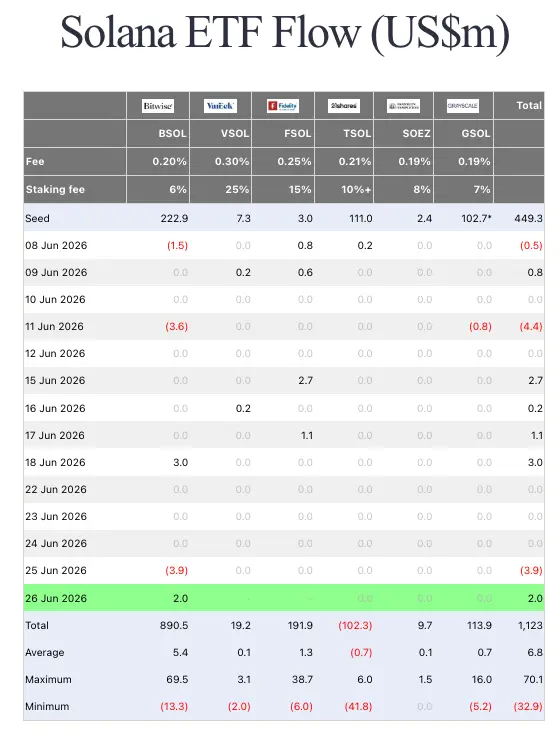Image resolution: width=559 pixels, height=734 pixels.
Task: Click the GSOL ticker header
Action: (476, 133)
